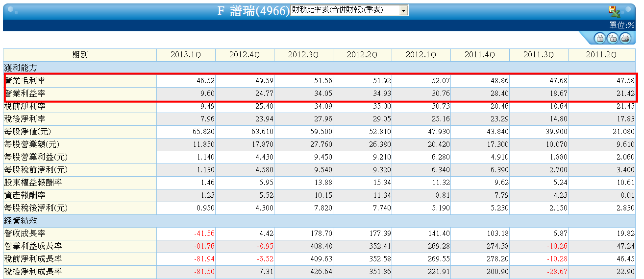The width and height of the screenshot is (644, 279).
Task: Click the 單位:% label
Action: [x=622, y=25]
